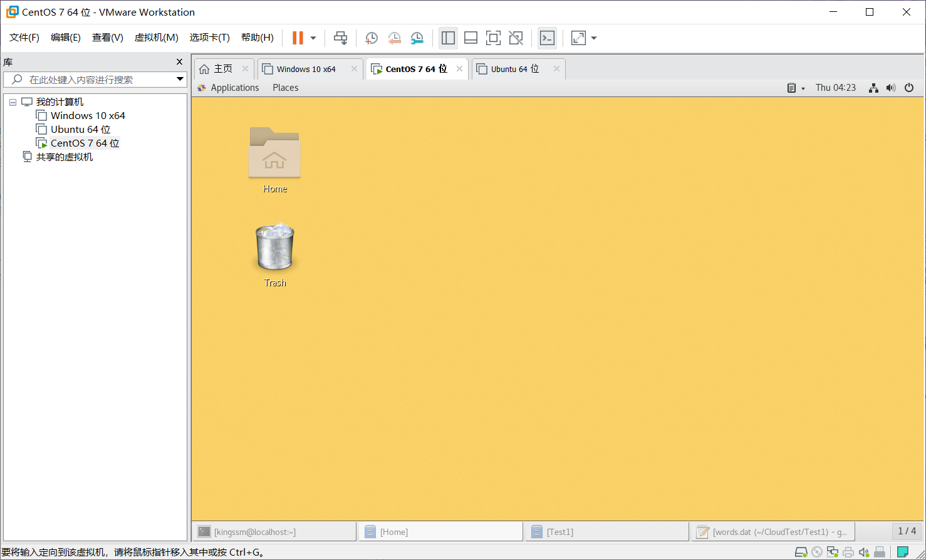
Task: Toggle the library sidebar view
Action: point(448,38)
